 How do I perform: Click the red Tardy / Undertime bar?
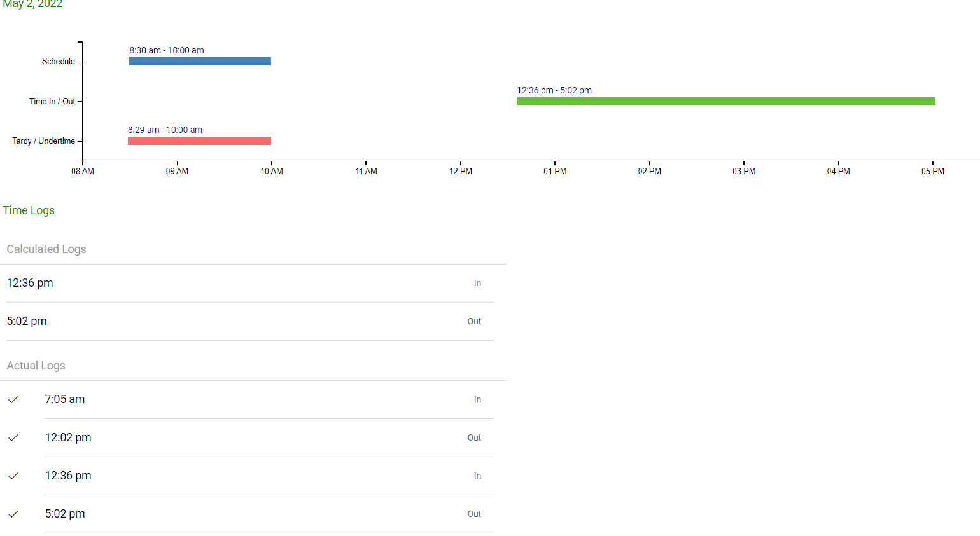[199, 141]
